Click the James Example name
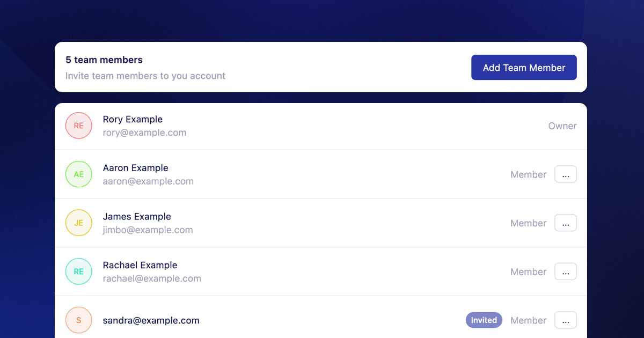The height and width of the screenshot is (338, 644). click(x=137, y=216)
